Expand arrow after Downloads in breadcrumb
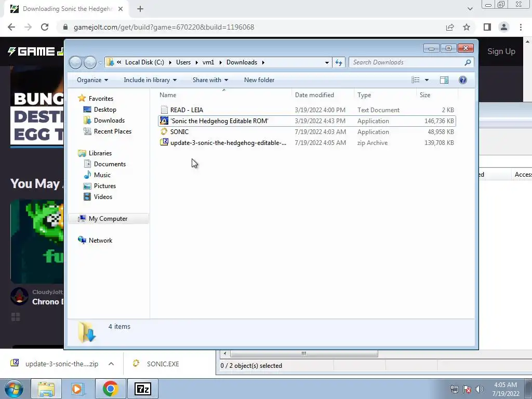Screen dimensions: 532x399 click(x=263, y=62)
